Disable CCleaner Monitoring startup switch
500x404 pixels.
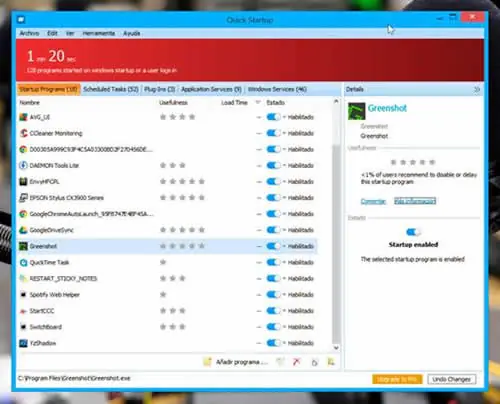pos(273,133)
